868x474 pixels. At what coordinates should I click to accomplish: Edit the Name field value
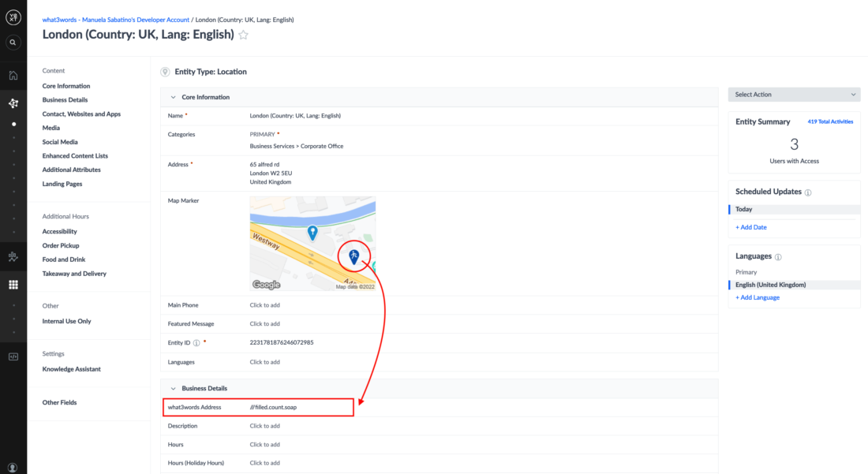click(x=295, y=116)
